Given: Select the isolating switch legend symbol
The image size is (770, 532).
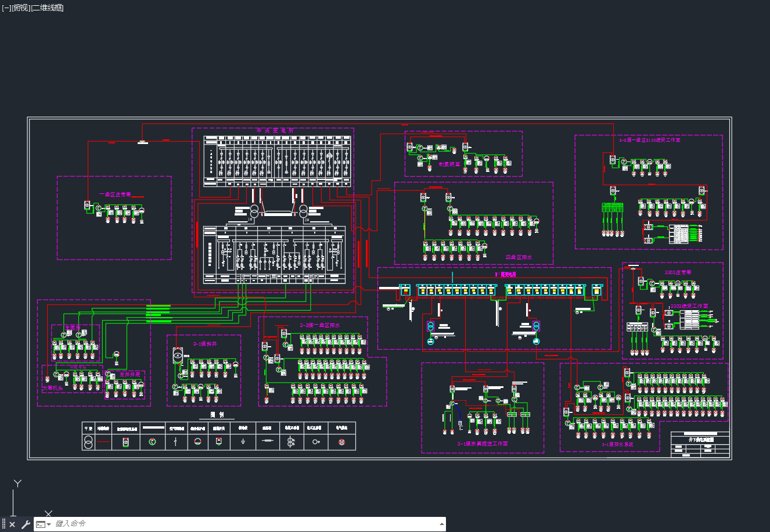Looking at the screenshot, I should click(x=219, y=441).
